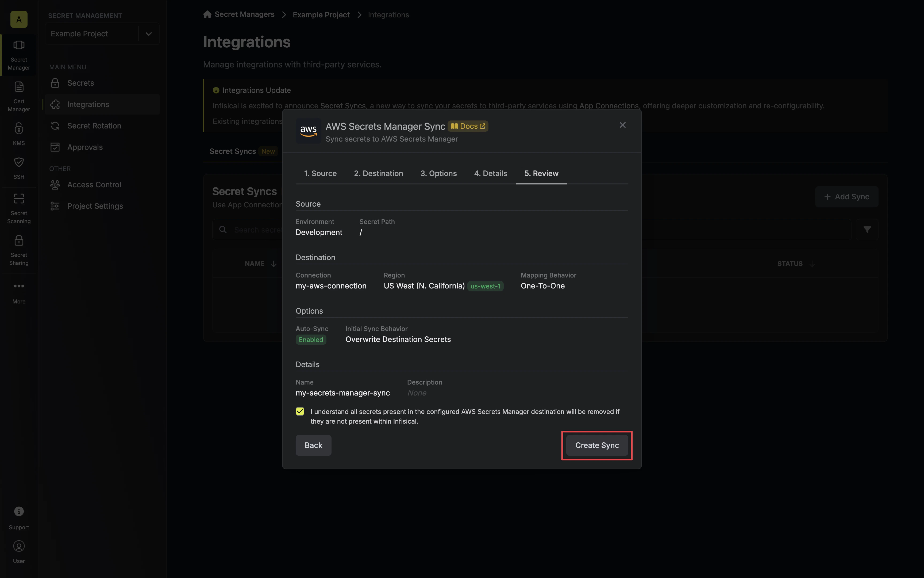The width and height of the screenshot is (924, 578).
Task: Toggle the overwrite acknowledgement checkbox
Action: (x=300, y=411)
